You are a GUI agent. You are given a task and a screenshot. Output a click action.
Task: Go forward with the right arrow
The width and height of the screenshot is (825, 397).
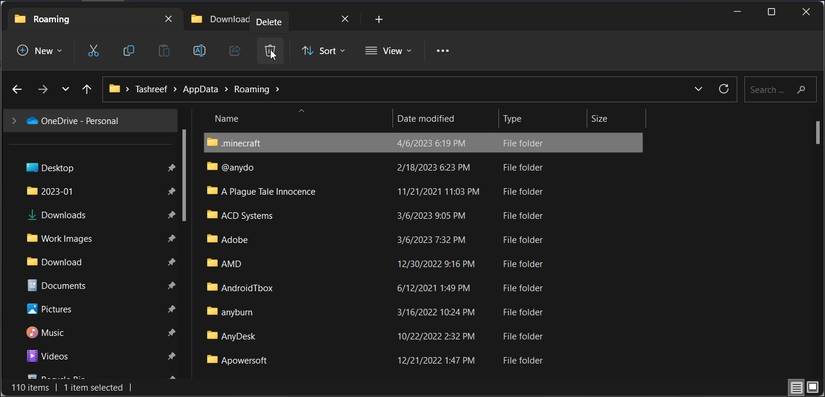[x=43, y=89]
